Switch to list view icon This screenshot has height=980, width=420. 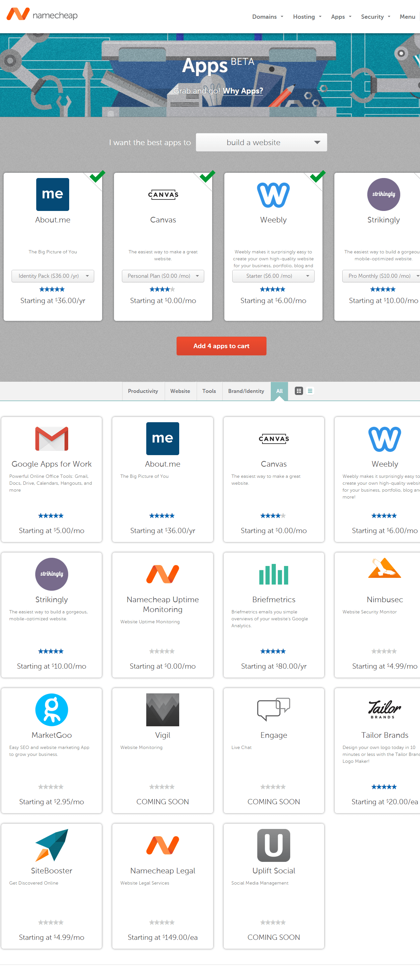click(310, 391)
